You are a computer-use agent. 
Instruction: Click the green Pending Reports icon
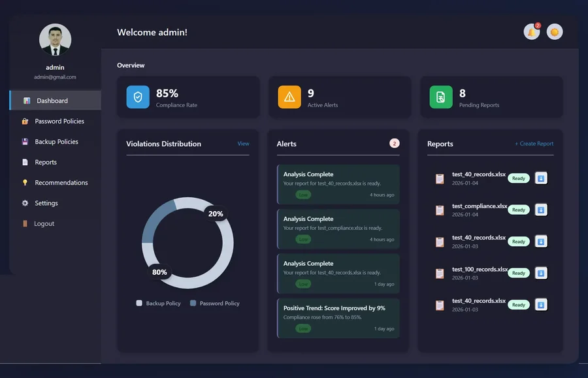click(x=441, y=97)
